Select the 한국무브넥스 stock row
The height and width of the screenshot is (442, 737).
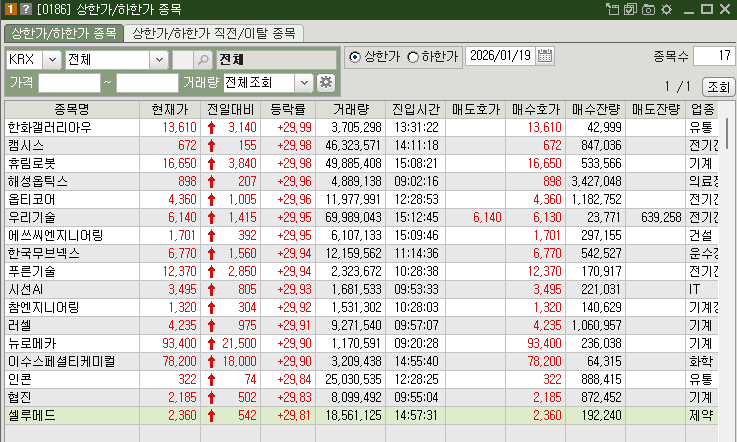coord(361,253)
